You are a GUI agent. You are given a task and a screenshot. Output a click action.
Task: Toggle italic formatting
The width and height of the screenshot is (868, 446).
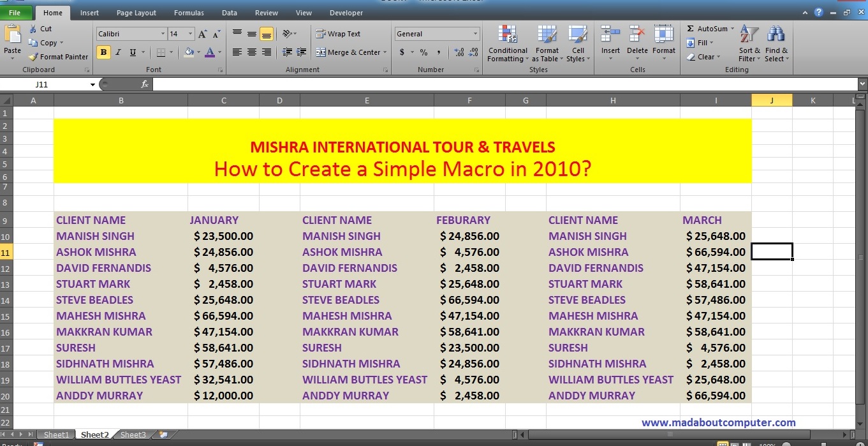pyautogui.click(x=117, y=52)
